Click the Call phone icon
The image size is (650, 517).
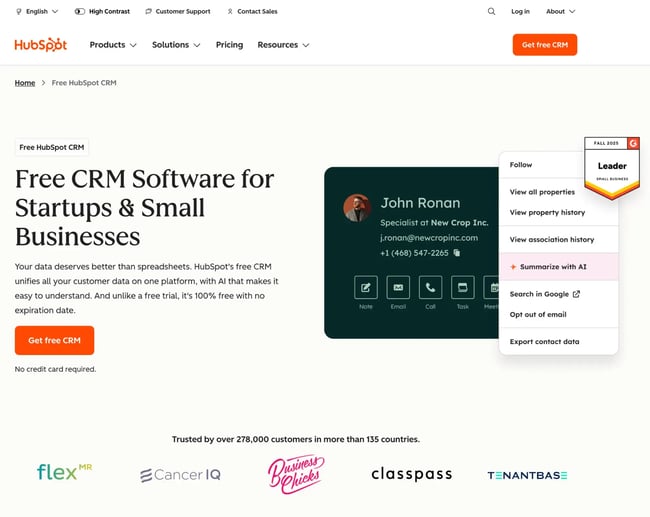click(430, 287)
